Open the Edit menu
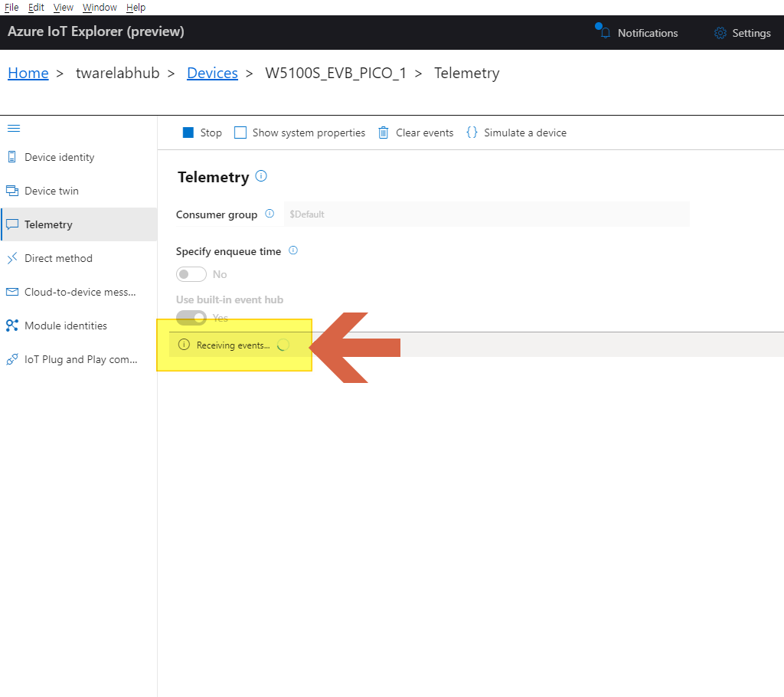This screenshot has height=697, width=784. click(36, 8)
